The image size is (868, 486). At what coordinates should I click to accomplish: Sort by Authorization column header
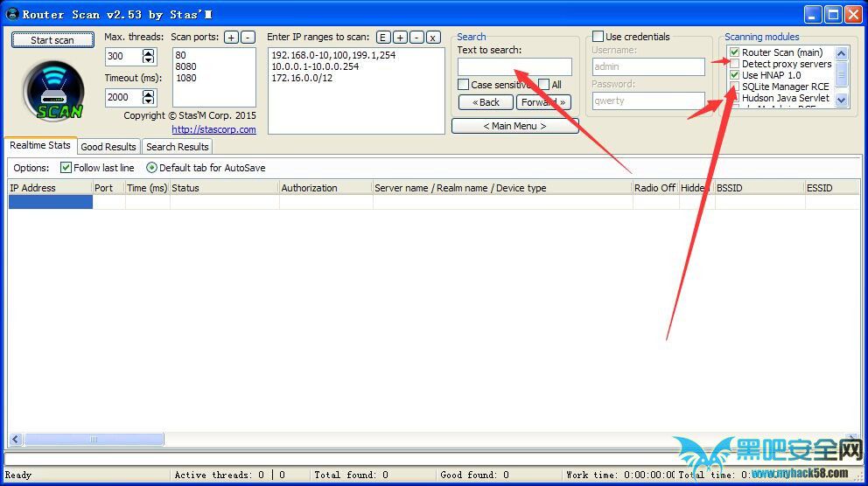pos(325,188)
